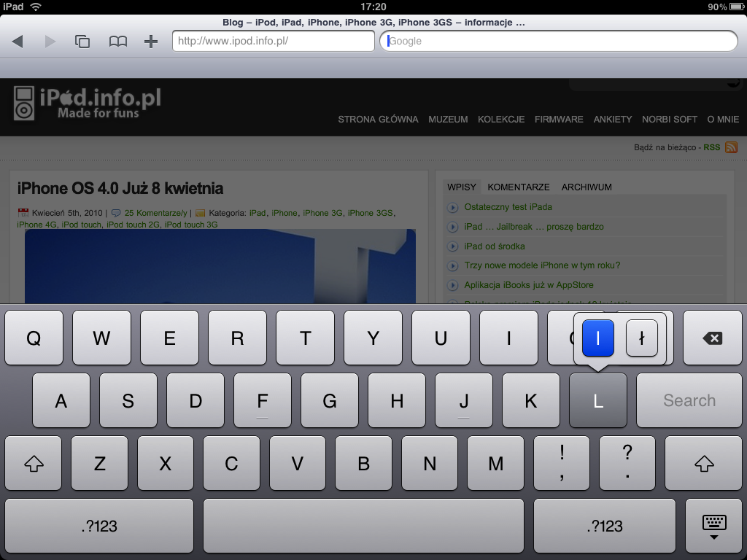Screen dimensions: 747x560
Task: Tap the left .?123 key
Action: 99,526
